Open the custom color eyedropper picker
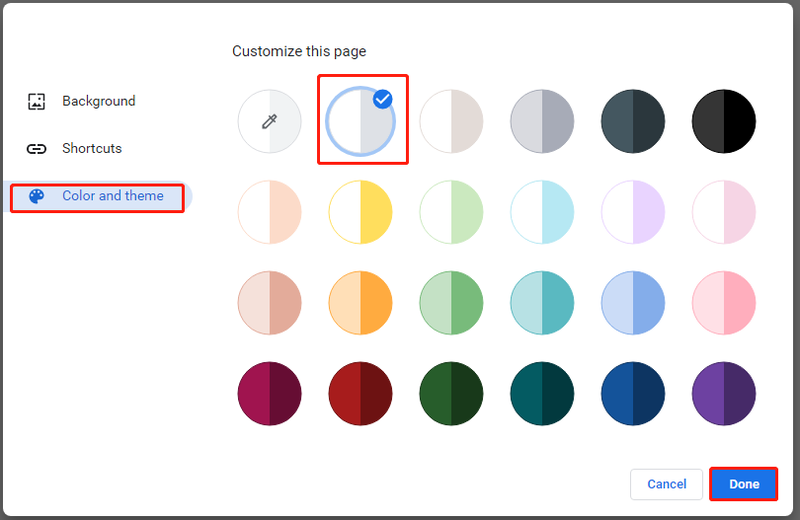Image resolution: width=800 pixels, height=520 pixels. pos(269,121)
